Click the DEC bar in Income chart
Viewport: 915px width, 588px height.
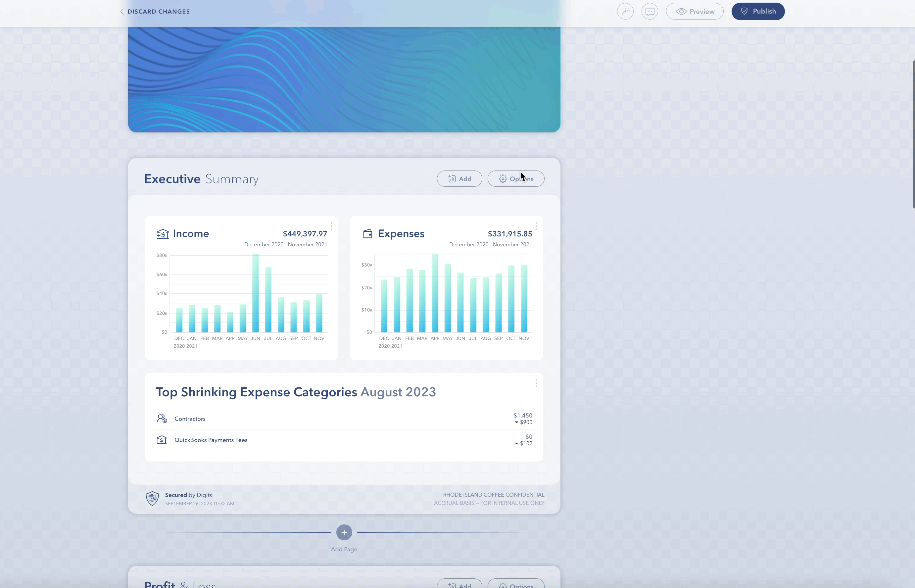[x=179, y=320]
